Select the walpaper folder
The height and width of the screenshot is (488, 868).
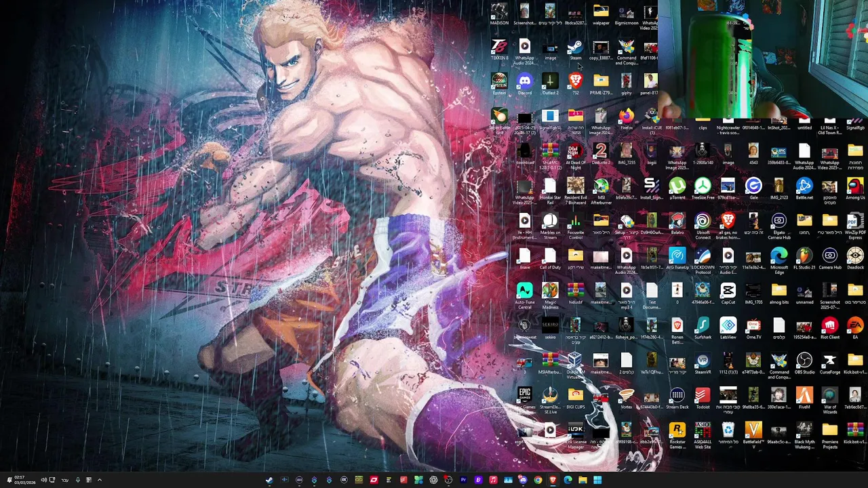[601, 15]
